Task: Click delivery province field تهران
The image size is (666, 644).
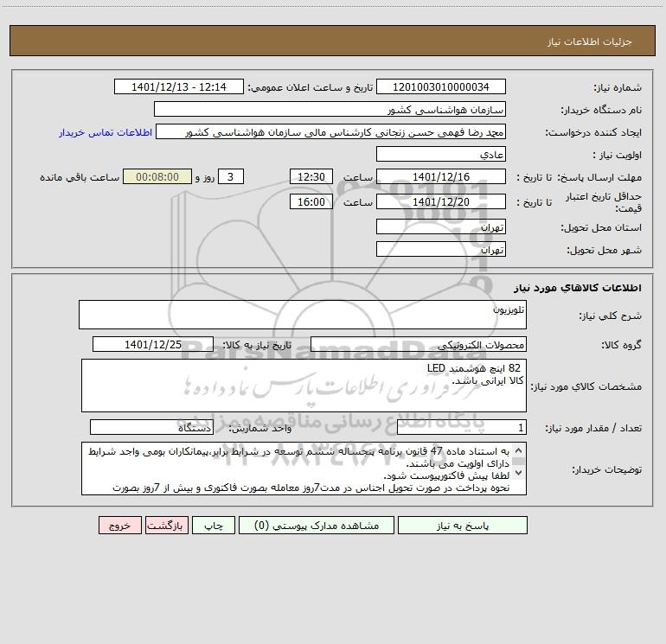Action: click(441, 226)
